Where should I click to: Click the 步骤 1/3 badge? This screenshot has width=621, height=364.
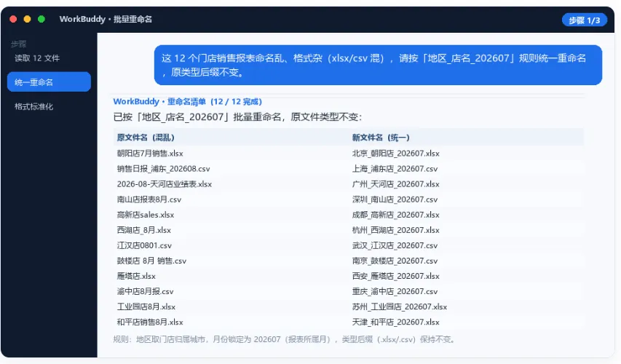[584, 20]
